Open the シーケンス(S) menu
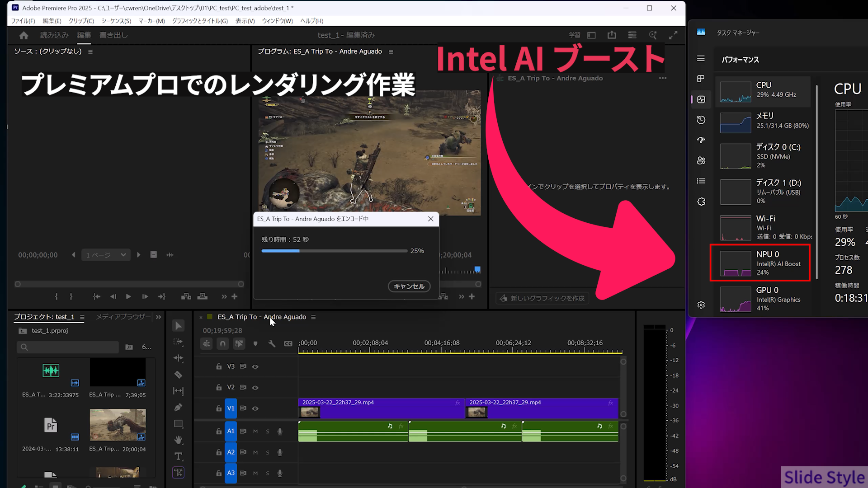This screenshot has width=868, height=488. coord(116,21)
